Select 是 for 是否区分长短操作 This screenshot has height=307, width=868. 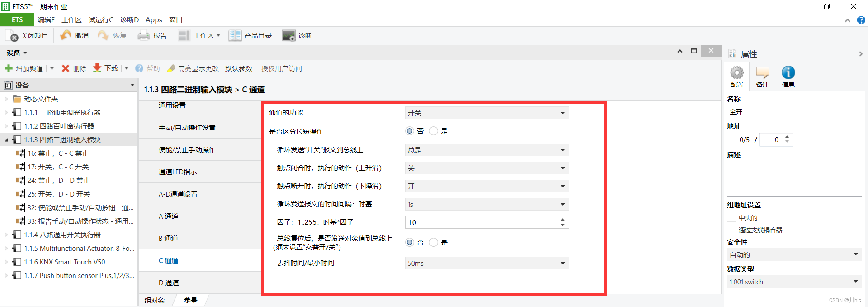coord(434,131)
